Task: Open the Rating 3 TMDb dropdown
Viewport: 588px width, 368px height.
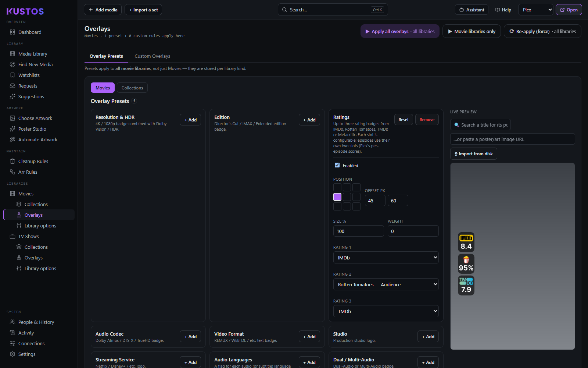Action: (x=386, y=311)
